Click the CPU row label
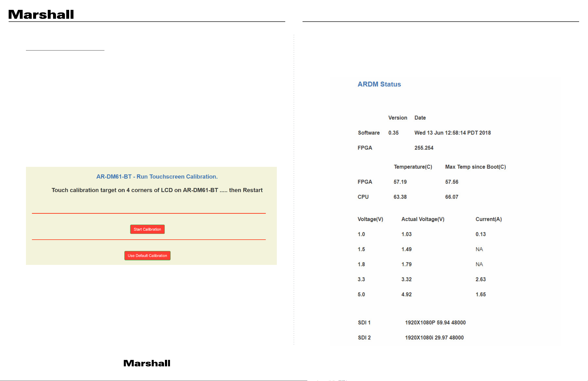Viewport: 588px width, 381px height. (x=363, y=197)
